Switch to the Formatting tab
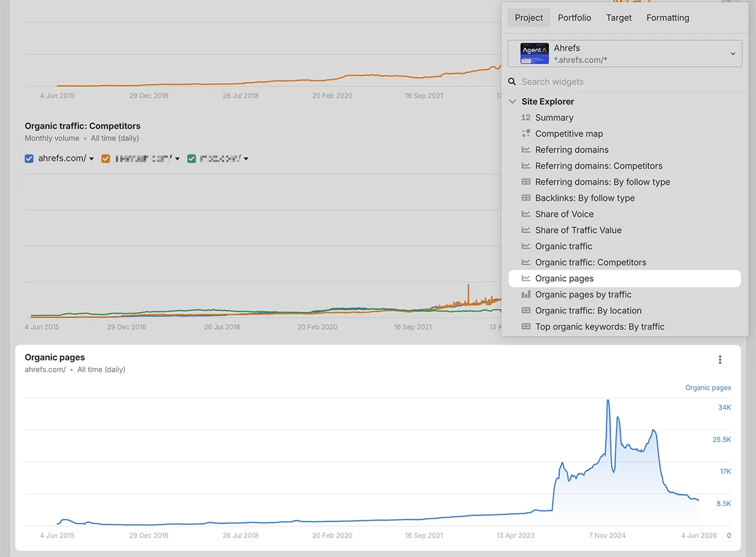 pos(668,18)
